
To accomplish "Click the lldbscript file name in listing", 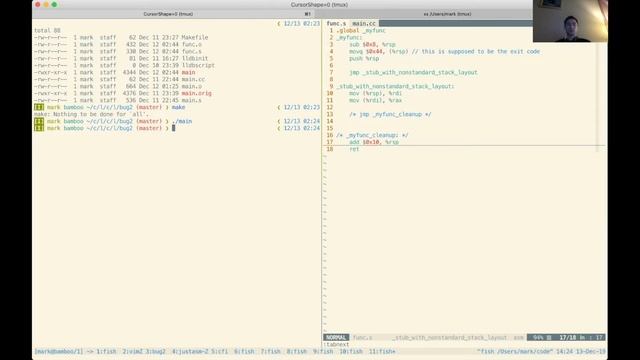I will click(x=198, y=65).
